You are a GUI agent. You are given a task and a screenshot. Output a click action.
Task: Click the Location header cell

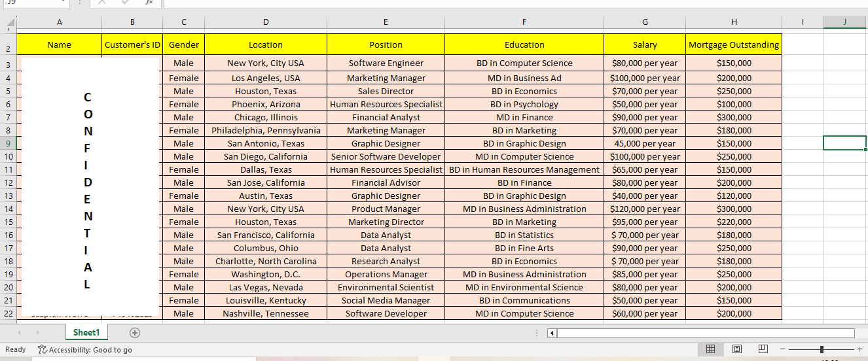[x=266, y=44]
